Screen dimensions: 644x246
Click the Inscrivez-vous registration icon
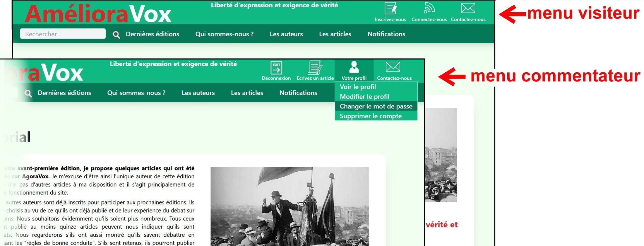(x=390, y=8)
